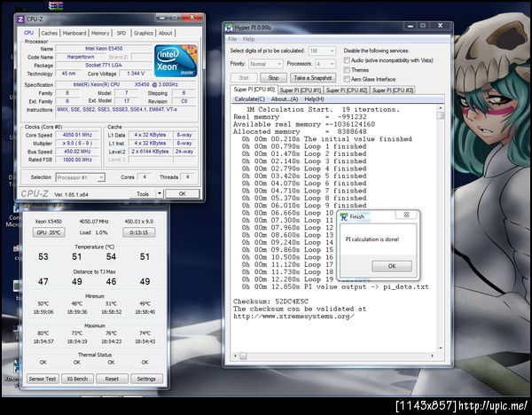Click the Multiplier x 9.0 (6 - 9) value
Image resolution: width=532 pixels, height=415 pixels.
(77, 143)
